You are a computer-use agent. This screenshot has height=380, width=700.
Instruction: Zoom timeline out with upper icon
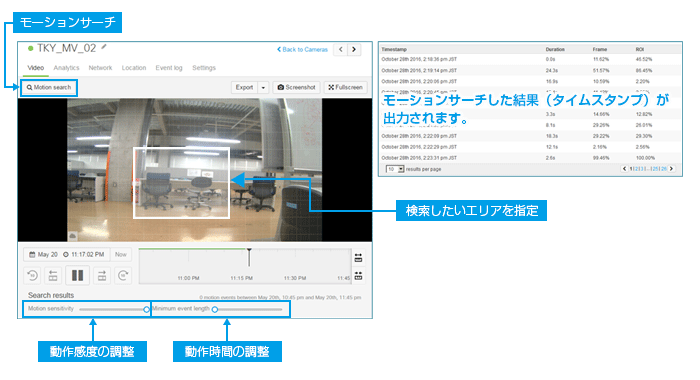click(358, 258)
